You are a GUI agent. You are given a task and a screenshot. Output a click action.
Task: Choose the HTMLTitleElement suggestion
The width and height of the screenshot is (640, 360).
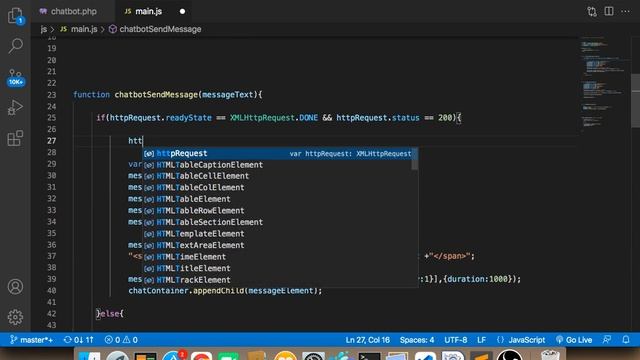(277, 268)
